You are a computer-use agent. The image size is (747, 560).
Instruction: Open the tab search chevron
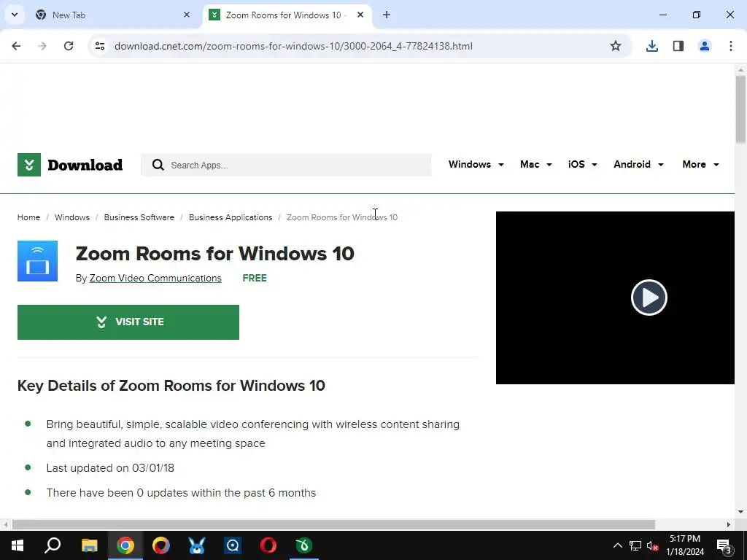click(15, 15)
